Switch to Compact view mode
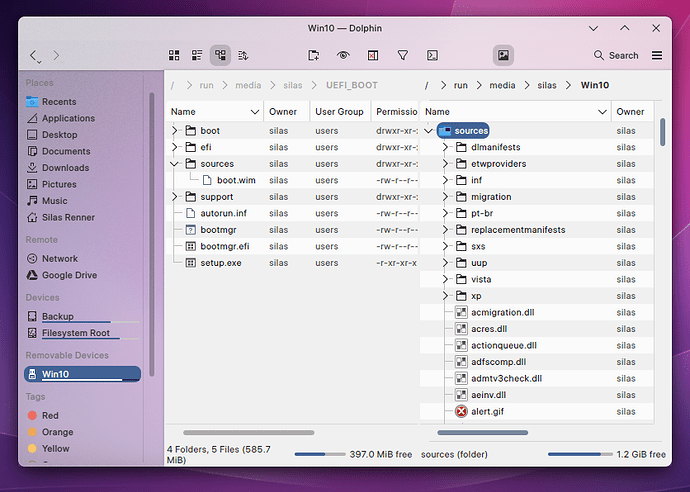 tap(197, 55)
